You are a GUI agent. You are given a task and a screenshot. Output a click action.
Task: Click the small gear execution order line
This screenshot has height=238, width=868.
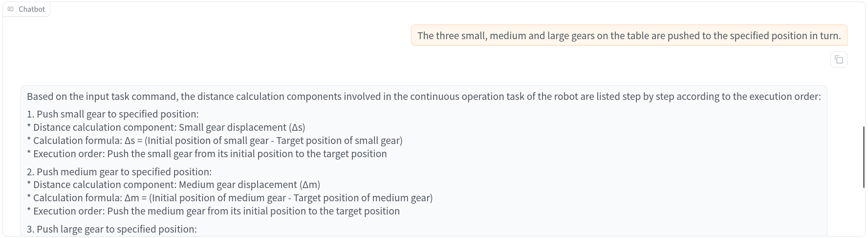207,154
